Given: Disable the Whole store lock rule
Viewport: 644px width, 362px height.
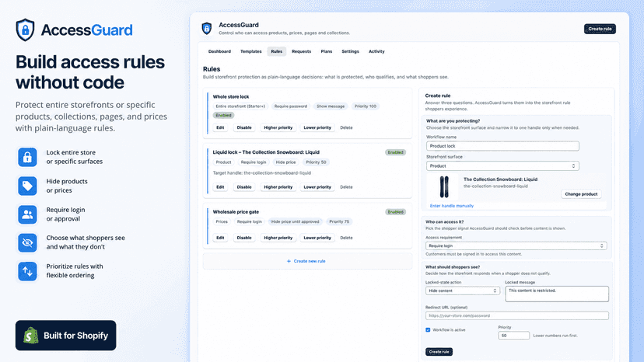Looking at the screenshot, I should tap(244, 127).
